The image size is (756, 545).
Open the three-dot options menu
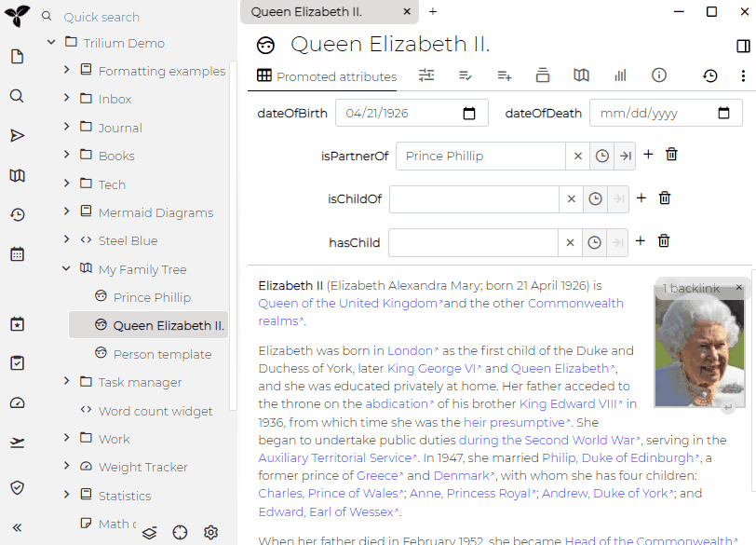pos(742,75)
